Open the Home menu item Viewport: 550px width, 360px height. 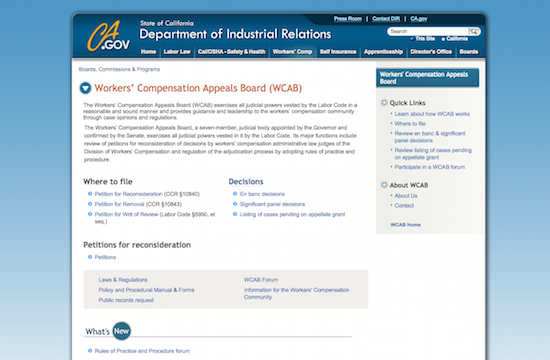[148, 52]
